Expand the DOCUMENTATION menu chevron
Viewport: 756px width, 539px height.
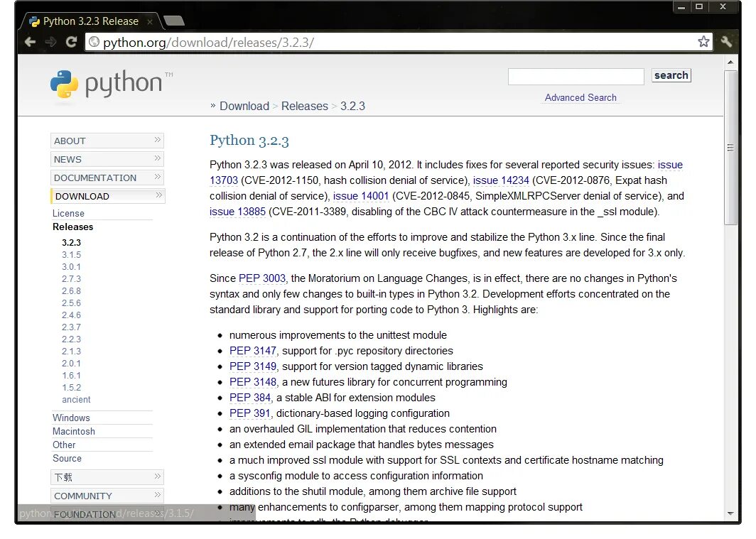coord(157,178)
